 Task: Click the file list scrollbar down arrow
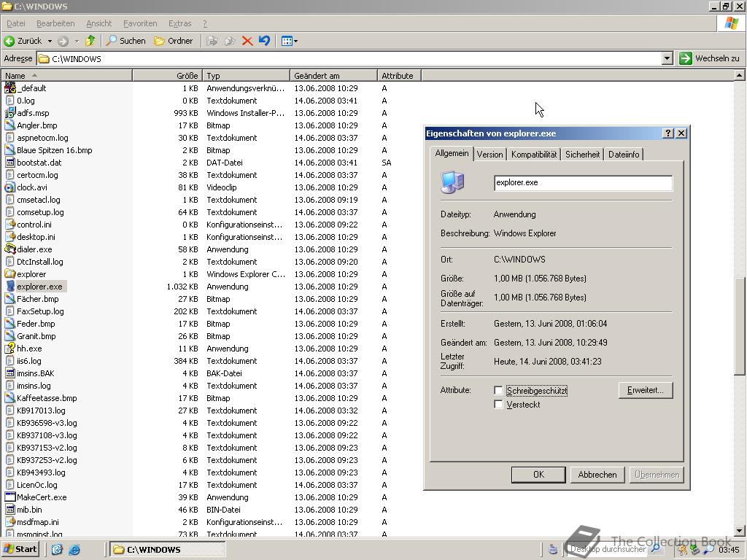(x=739, y=530)
